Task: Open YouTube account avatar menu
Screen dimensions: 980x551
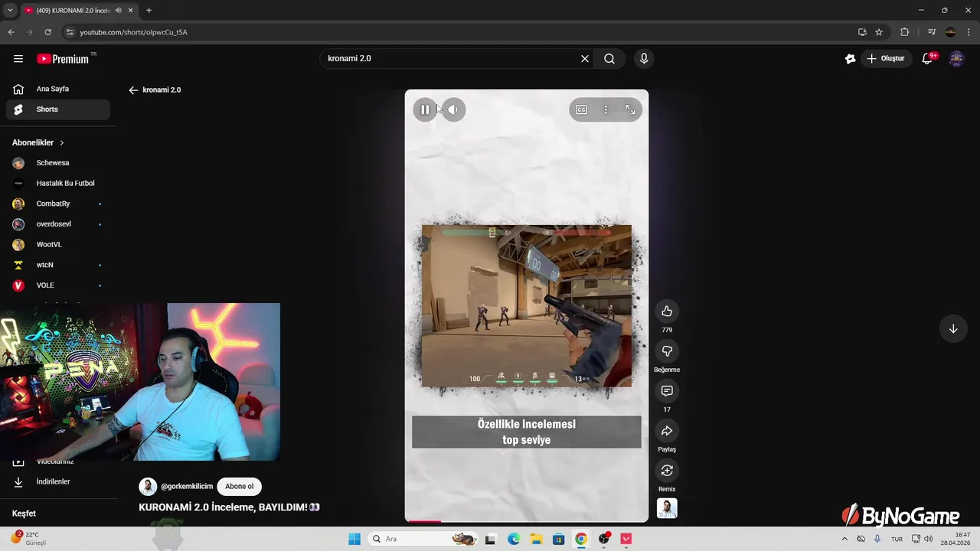Action: pyautogui.click(x=956, y=58)
